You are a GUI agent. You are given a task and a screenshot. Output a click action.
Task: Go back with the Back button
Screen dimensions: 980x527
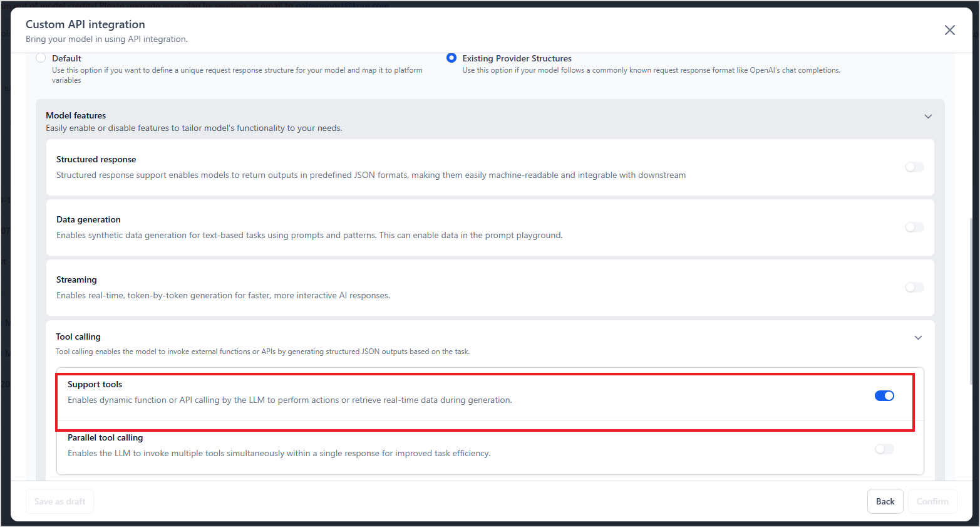(885, 501)
